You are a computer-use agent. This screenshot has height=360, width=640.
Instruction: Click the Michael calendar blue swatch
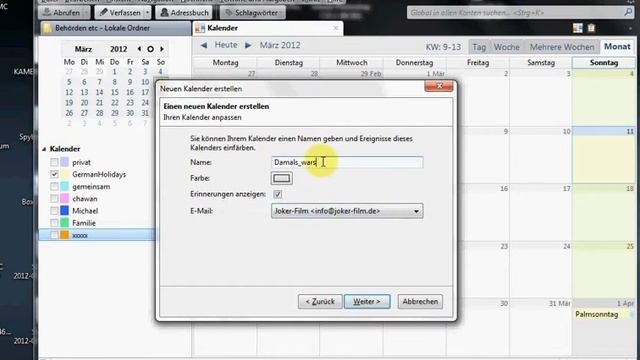[x=64, y=211]
